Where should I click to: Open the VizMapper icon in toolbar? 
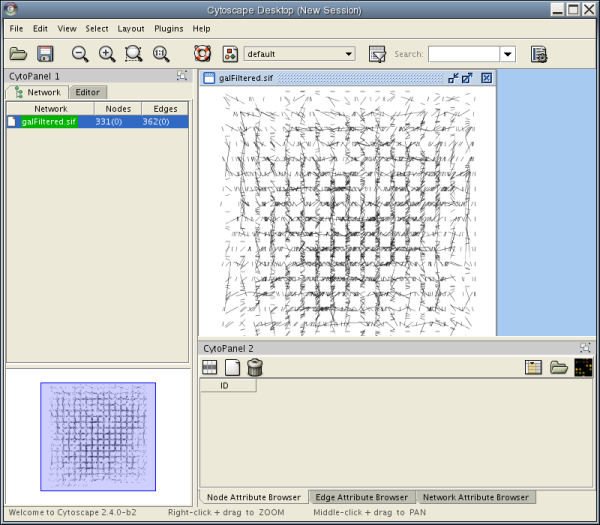tap(229, 54)
